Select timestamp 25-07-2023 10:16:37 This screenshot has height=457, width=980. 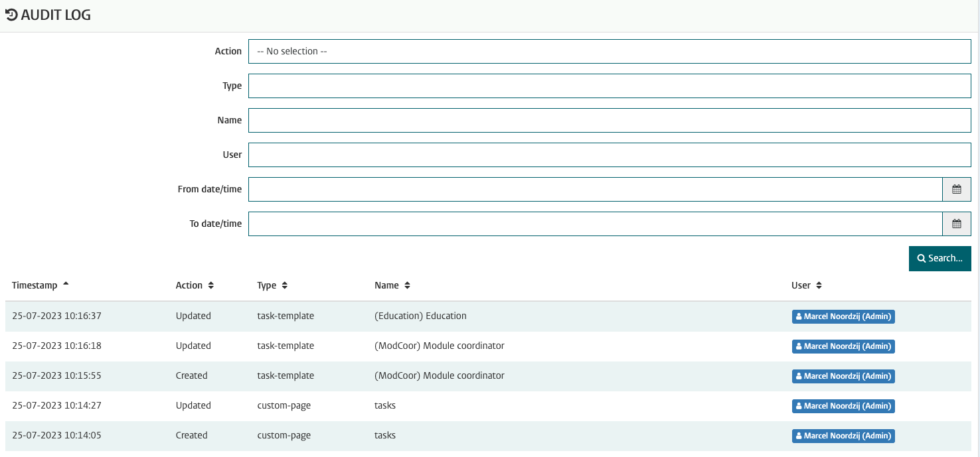coord(56,316)
